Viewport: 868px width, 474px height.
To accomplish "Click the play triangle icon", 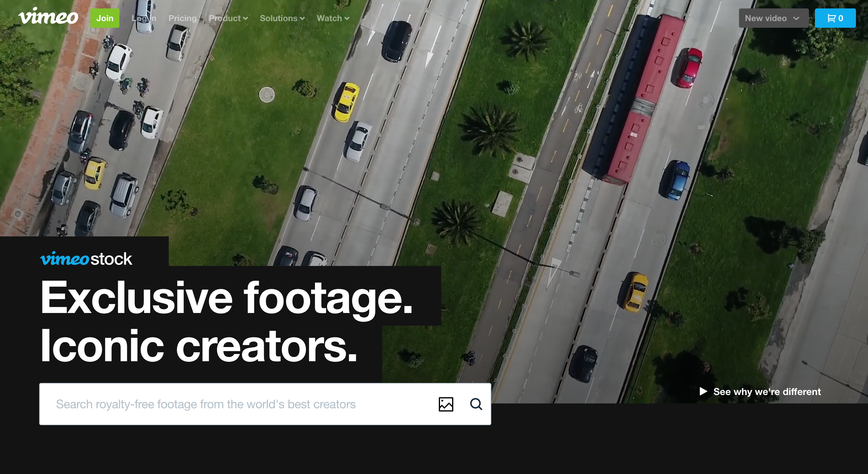I will (x=703, y=391).
